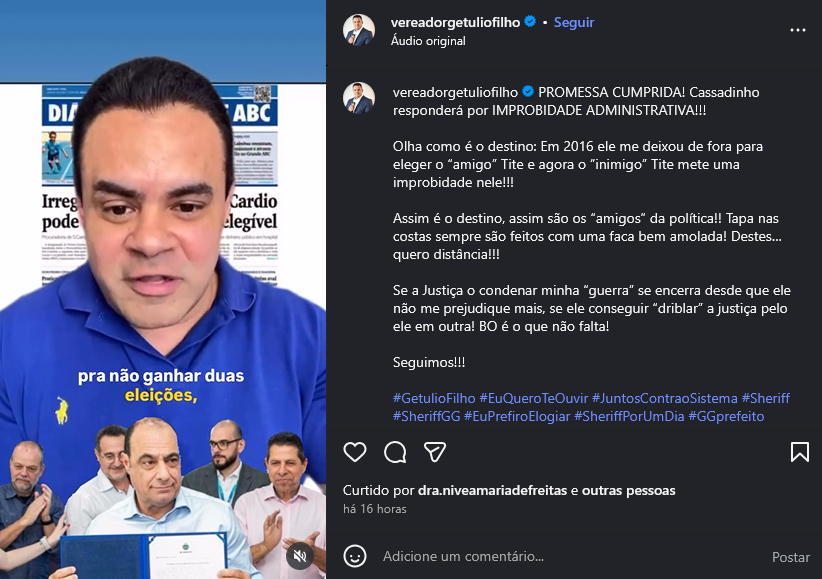Click the #GGprefeito hashtag
Screen dimensions: 822x579
[x=726, y=416]
